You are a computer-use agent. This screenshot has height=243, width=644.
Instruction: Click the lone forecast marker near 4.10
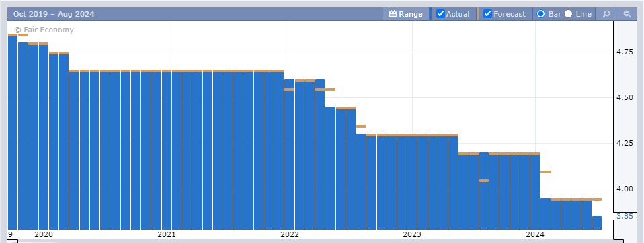click(x=545, y=172)
